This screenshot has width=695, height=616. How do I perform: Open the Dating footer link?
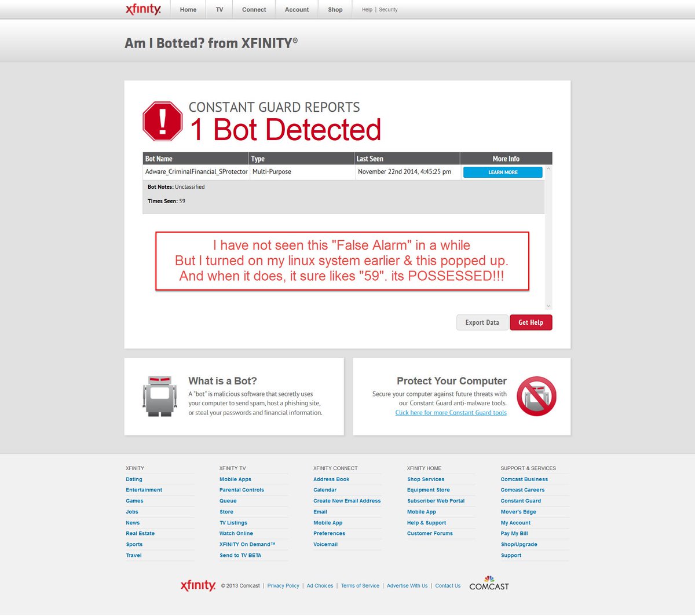[134, 479]
